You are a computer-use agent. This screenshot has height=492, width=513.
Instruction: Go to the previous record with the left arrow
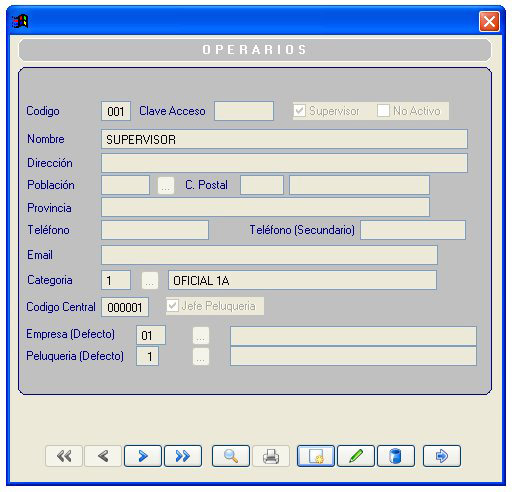tap(103, 456)
